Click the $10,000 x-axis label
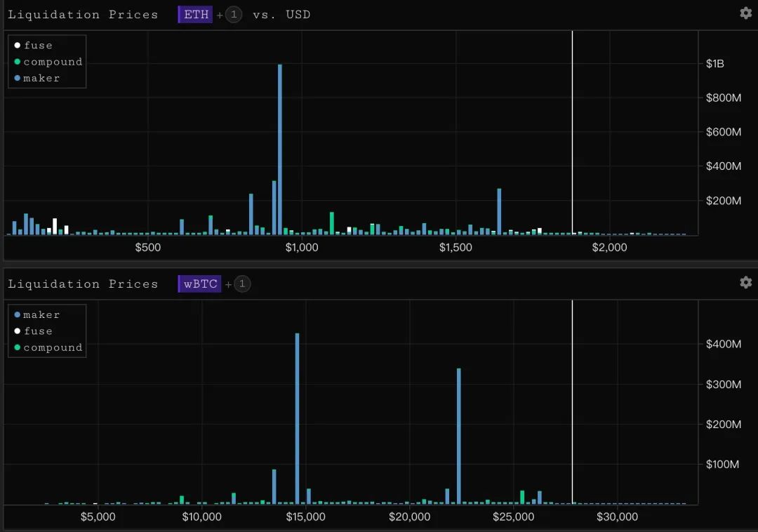 pyautogui.click(x=201, y=517)
